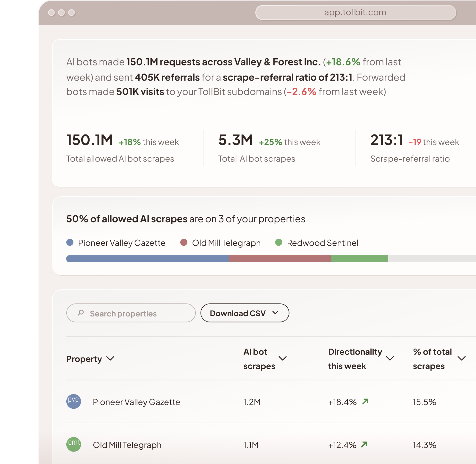Click the 213:1 scrape-referral ratio stat
Viewport: 476px width, 464px height.
pos(387,139)
